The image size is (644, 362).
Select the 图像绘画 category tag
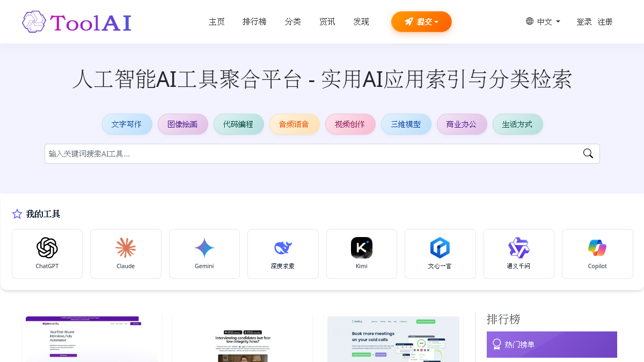(x=182, y=124)
